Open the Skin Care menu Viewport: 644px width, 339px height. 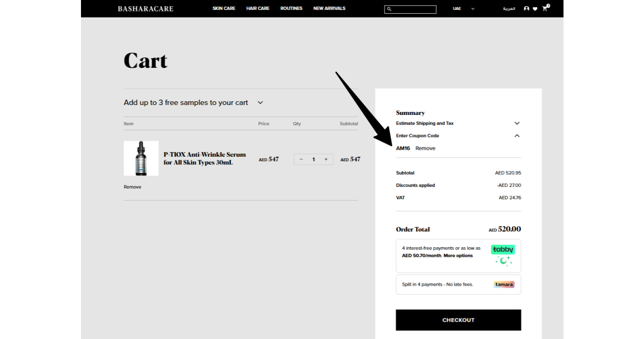(x=224, y=8)
